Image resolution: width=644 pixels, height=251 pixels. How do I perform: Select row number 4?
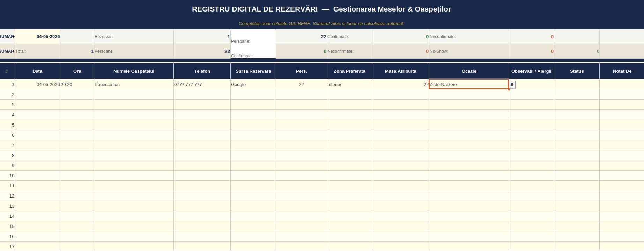7,115
